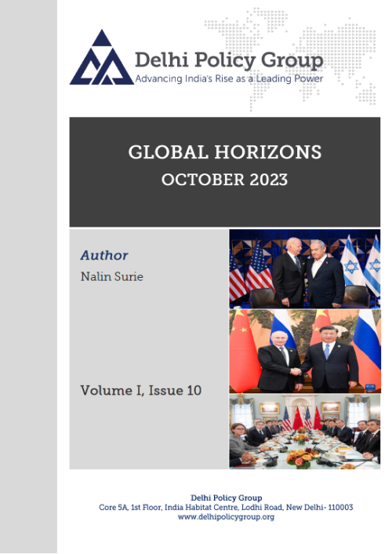Click the author name 'Nalin Surie'
This screenshot has height=554, width=392.
tap(112, 276)
